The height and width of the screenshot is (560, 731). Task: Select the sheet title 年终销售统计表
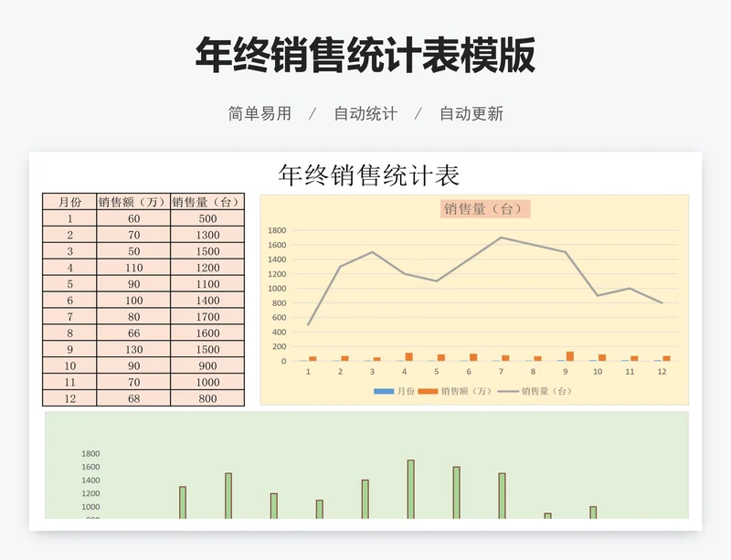[x=369, y=175]
